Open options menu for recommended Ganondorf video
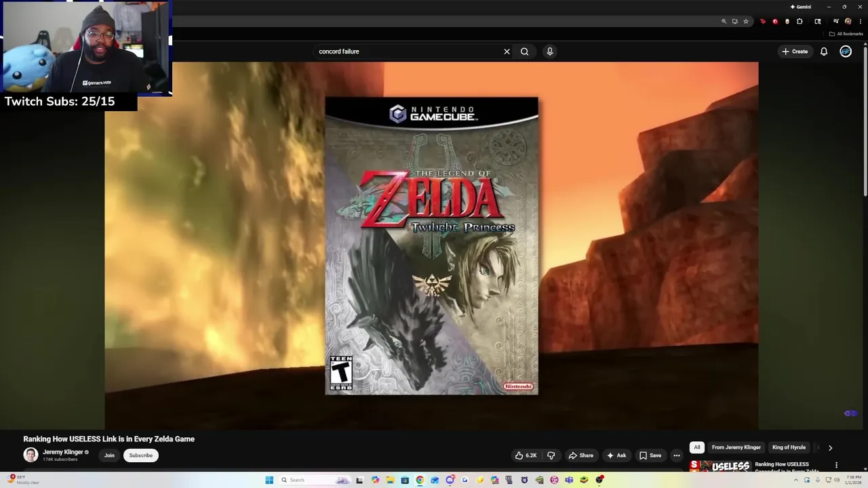This screenshot has height=488, width=868. pyautogui.click(x=836, y=465)
